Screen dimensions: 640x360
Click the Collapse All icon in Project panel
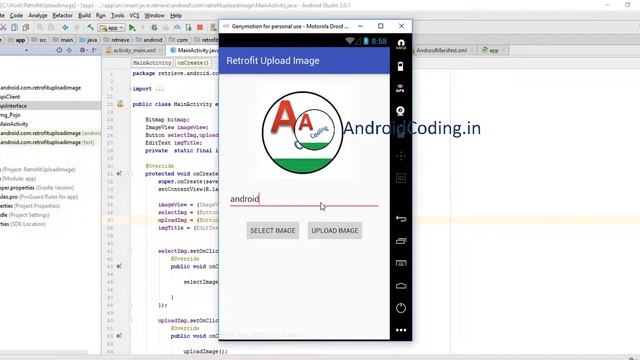pyautogui.click(x=69, y=50)
